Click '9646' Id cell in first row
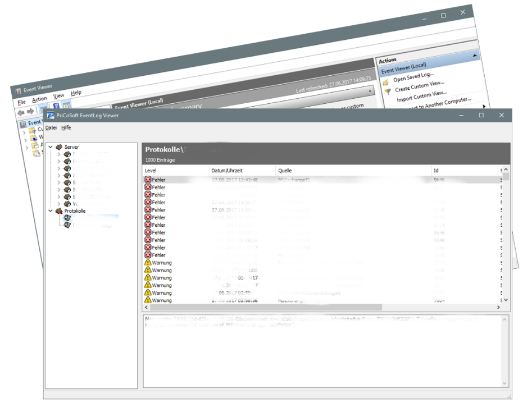The height and width of the screenshot is (403, 532). coord(439,180)
